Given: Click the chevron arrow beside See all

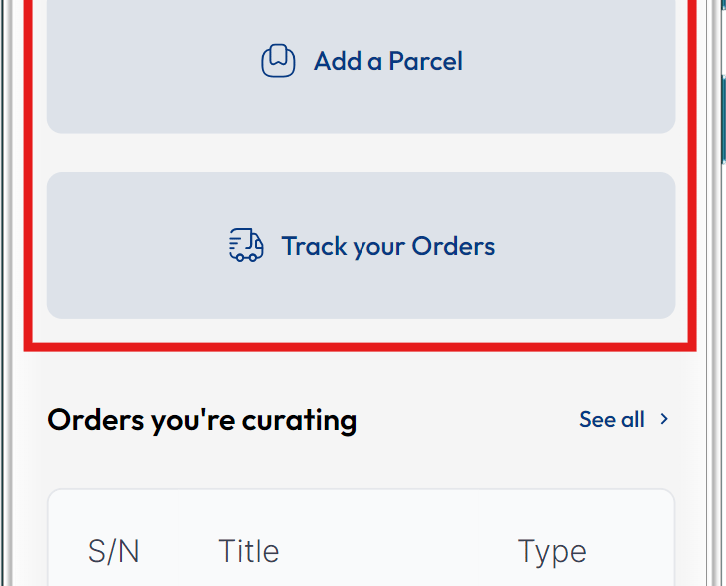Looking at the screenshot, I should pos(664,419).
